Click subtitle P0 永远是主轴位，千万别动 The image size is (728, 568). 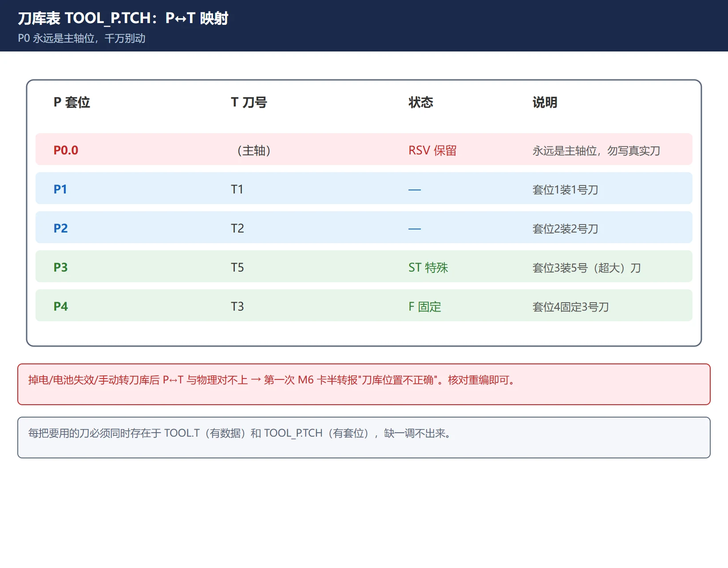(x=82, y=38)
